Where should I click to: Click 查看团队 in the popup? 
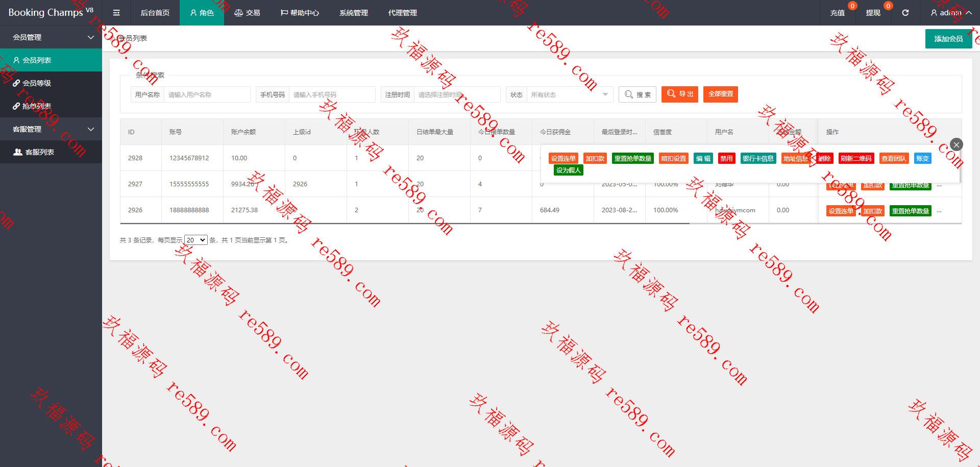pos(894,159)
